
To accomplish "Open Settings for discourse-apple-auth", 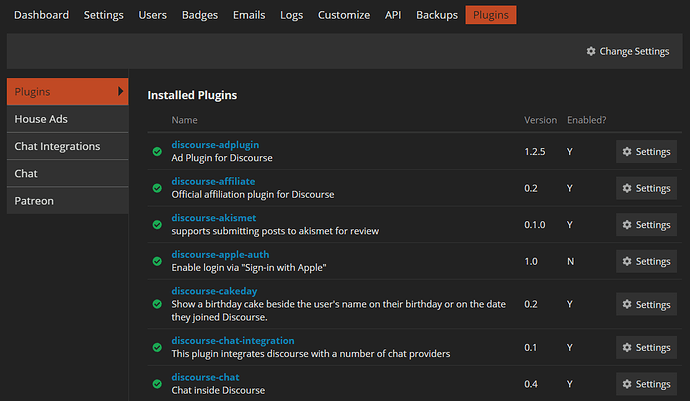I will pos(646,261).
